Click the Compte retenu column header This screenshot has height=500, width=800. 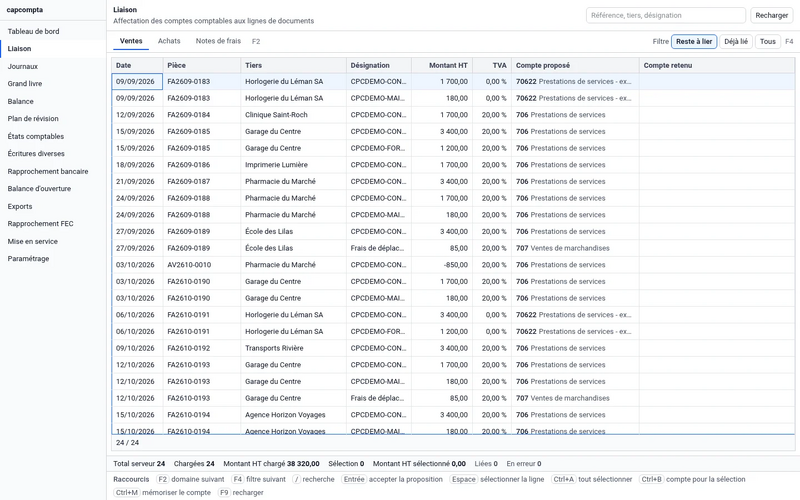point(717,65)
